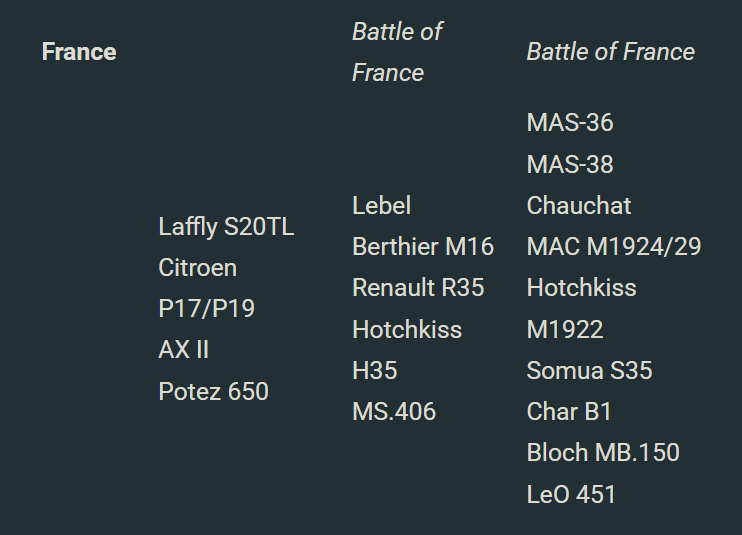Viewport: 742px width, 535px height.
Task: Select the LeO 451 entry
Action: pyautogui.click(x=571, y=494)
